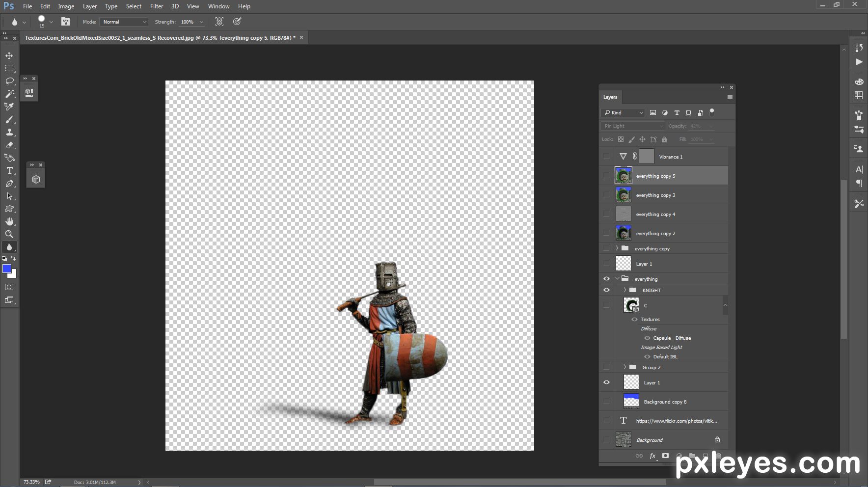Show the Vibrance 1 layer
Image resolution: width=868 pixels, height=487 pixels.
pos(606,157)
